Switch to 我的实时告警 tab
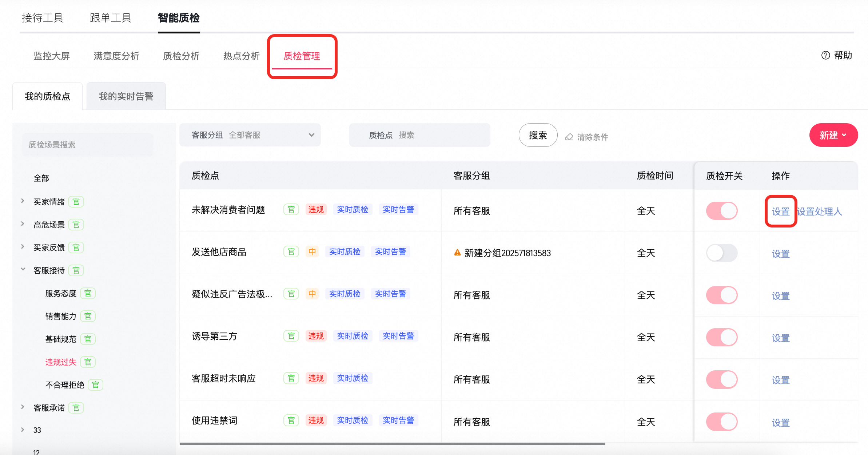 click(x=126, y=96)
